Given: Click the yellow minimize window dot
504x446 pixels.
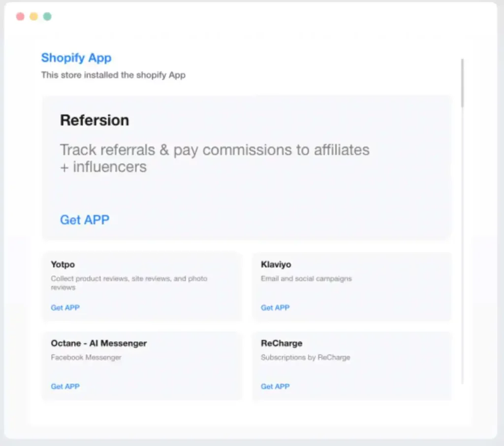Looking at the screenshot, I should (x=34, y=16).
